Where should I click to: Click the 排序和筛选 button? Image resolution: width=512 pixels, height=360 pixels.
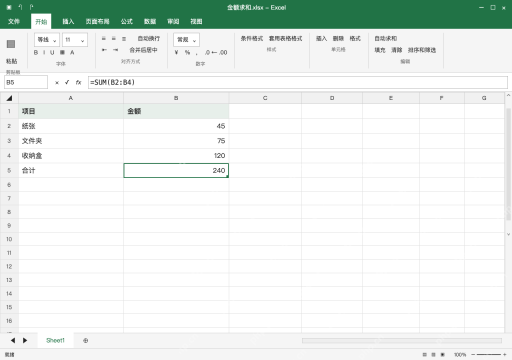click(422, 50)
